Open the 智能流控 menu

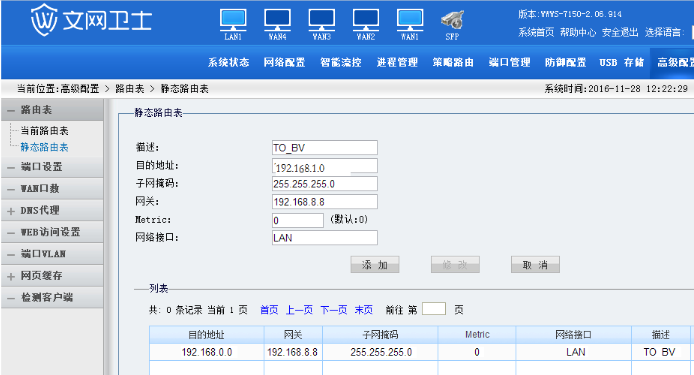(x=341, y=62)
